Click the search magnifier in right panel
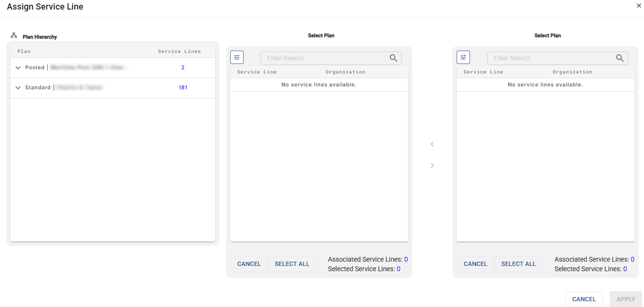 (x=620, y=58)
